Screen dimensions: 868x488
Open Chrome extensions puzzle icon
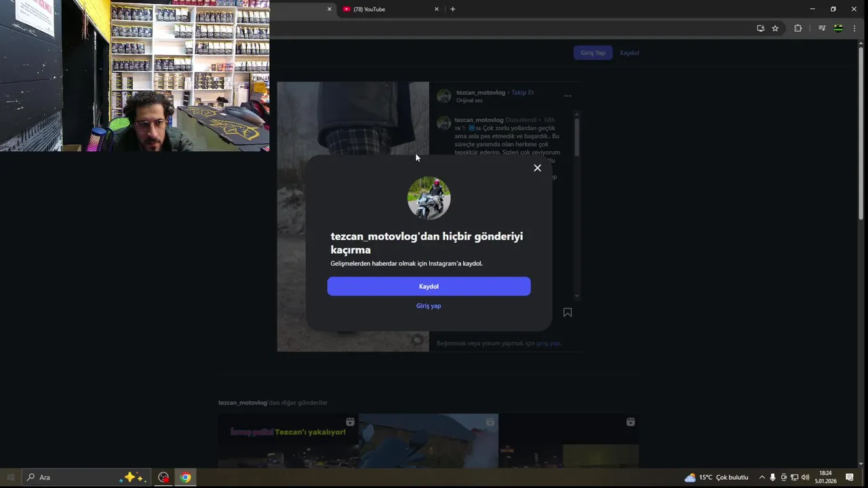[797, 28]
